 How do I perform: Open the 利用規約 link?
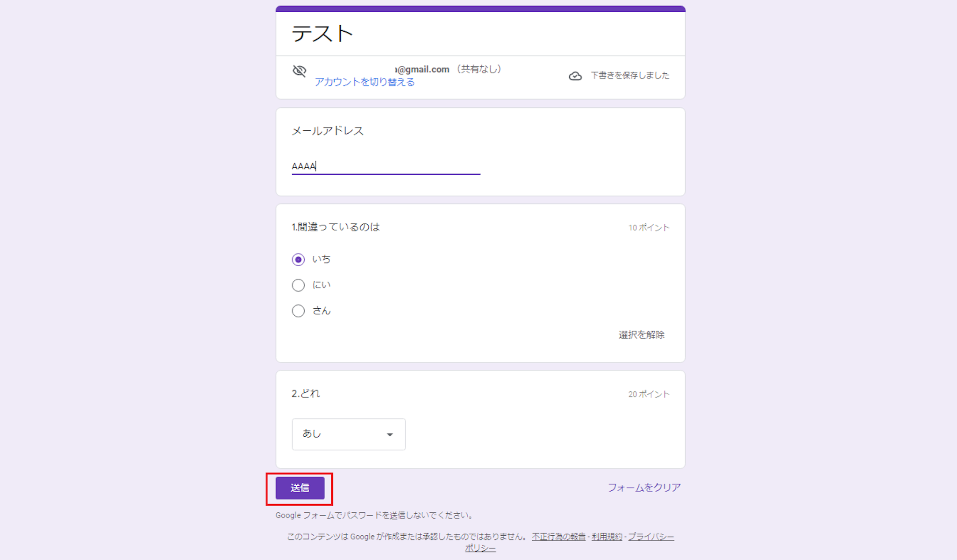607,537
